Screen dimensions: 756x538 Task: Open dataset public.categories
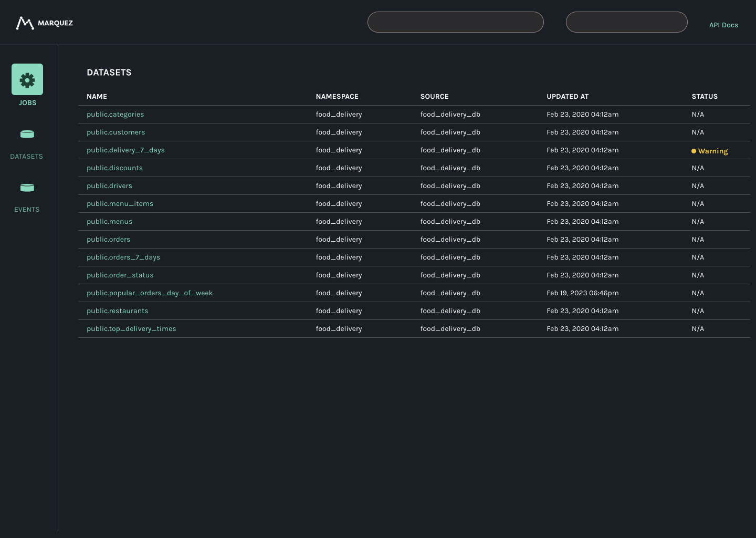click(115, 115)
